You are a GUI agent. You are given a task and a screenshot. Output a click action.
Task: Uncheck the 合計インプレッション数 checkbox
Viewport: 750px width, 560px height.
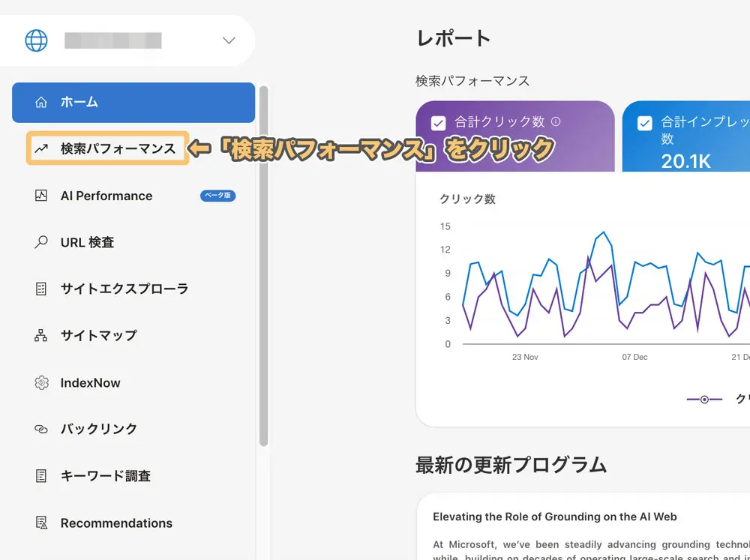[x=645, y=123]
